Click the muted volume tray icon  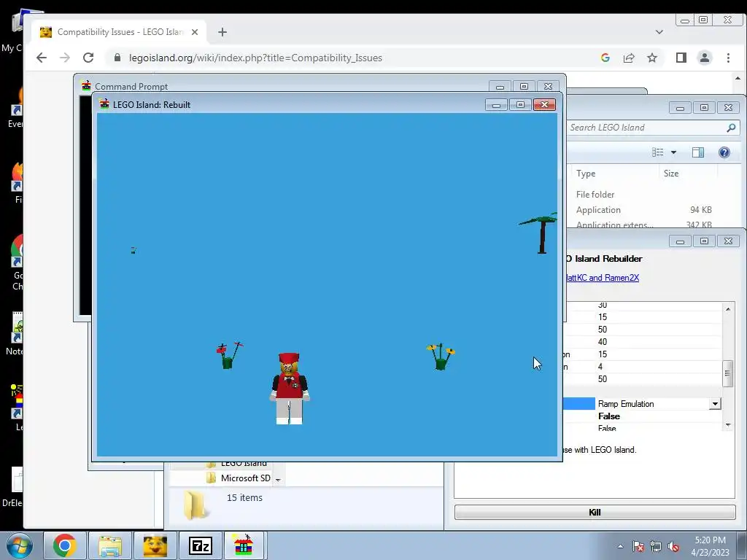[673, 547]
